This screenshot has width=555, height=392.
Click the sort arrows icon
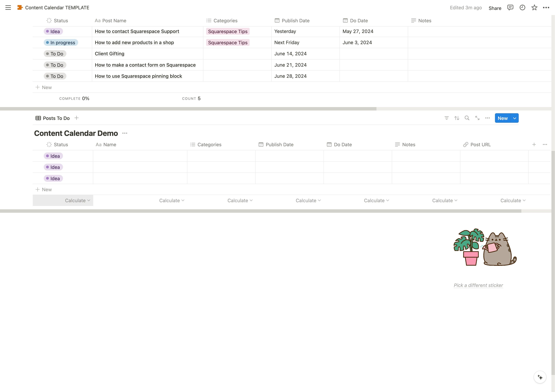[x=457, y=118]
